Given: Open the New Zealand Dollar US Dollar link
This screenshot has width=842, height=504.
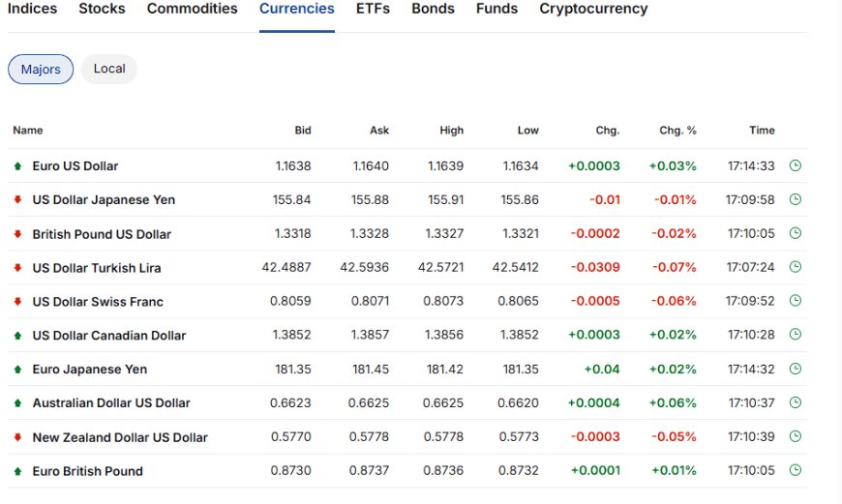Looking at the screenshot, I should [120, 437].
